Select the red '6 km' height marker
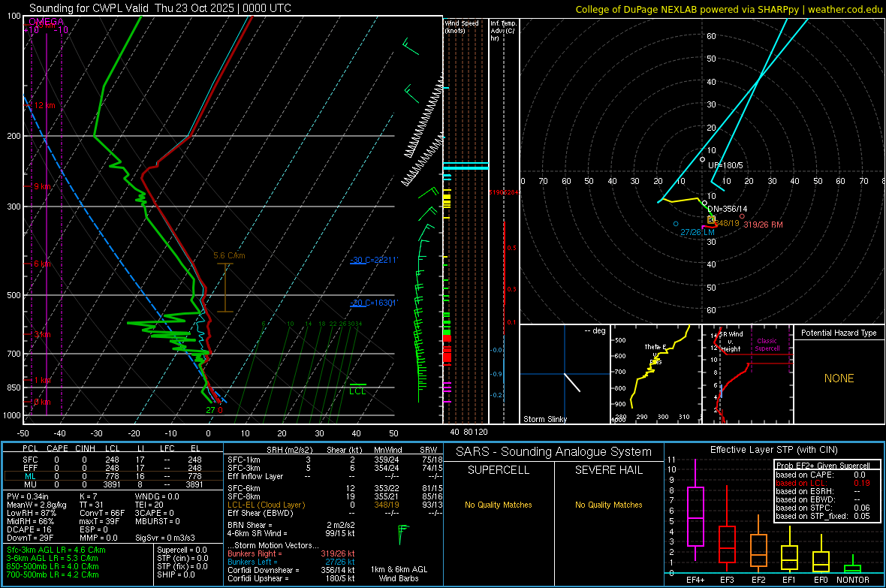The height and width of the screenshot is (588, 886). point(42,264)
